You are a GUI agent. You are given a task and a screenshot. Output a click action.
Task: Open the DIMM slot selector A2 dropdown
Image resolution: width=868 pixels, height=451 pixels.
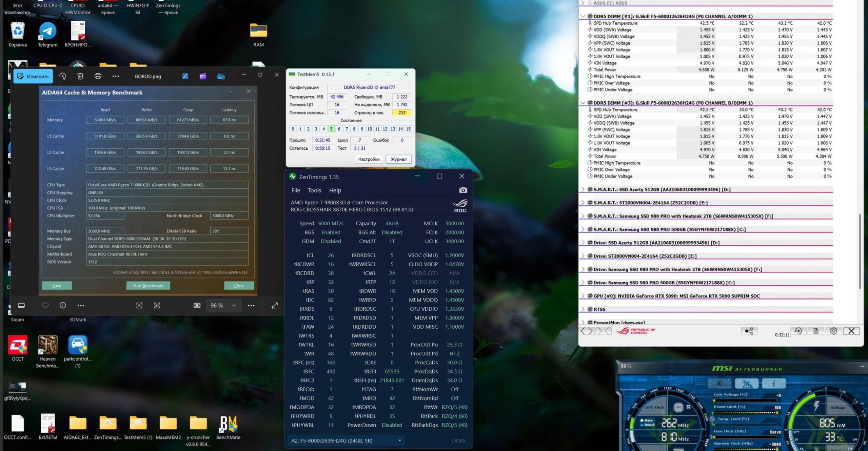346,440
